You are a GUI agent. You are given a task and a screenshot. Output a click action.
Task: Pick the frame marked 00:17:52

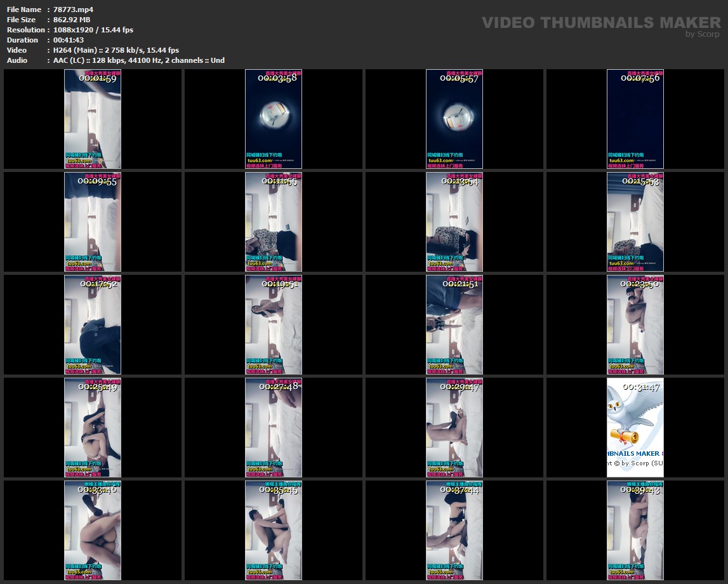tap(93, 325)
